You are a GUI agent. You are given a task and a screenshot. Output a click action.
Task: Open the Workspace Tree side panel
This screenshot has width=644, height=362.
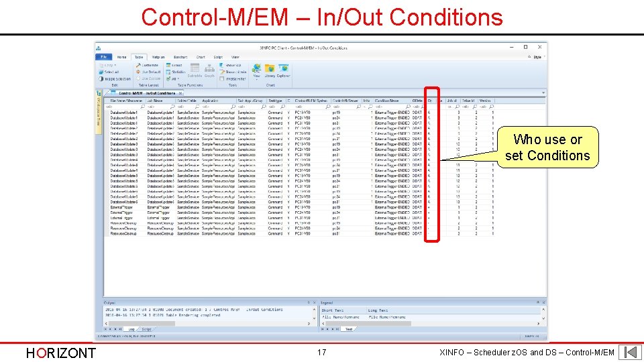click(x=99, y=112)
